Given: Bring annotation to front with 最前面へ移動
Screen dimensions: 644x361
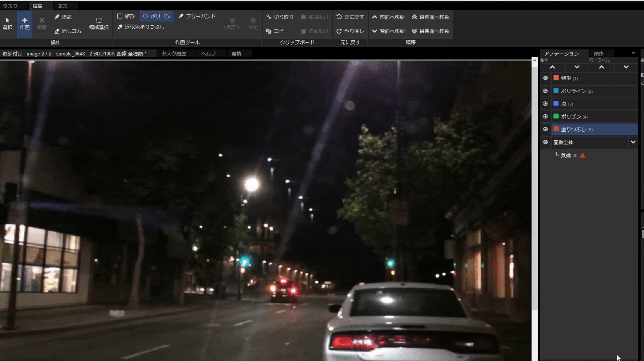Looking at the screenshot, I should click(x=430, y=17).
